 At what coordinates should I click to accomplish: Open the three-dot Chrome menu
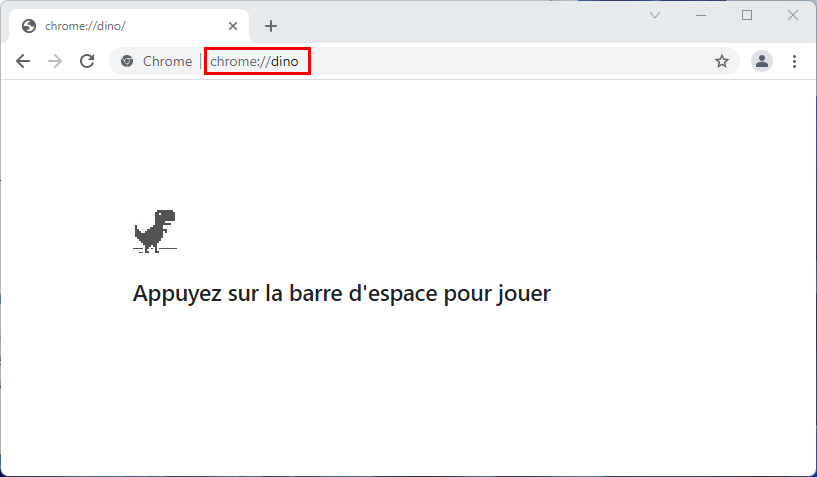point(794,61)
